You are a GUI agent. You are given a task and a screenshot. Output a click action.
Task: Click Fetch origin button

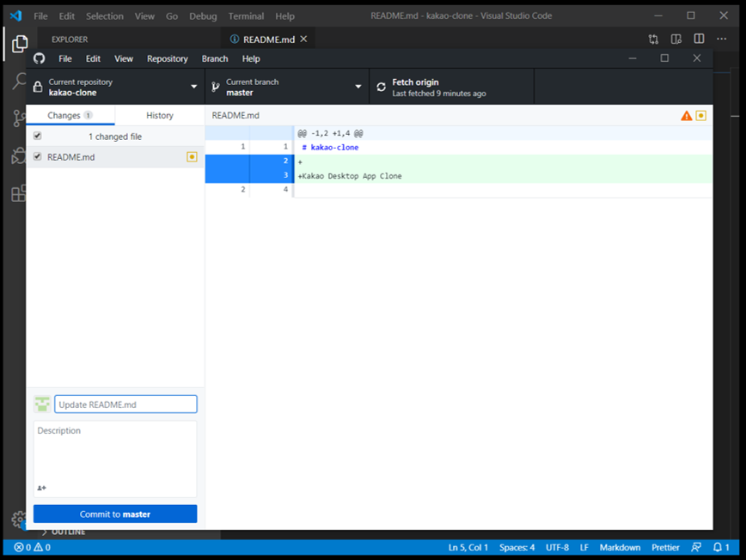click(x=451, y=87)
